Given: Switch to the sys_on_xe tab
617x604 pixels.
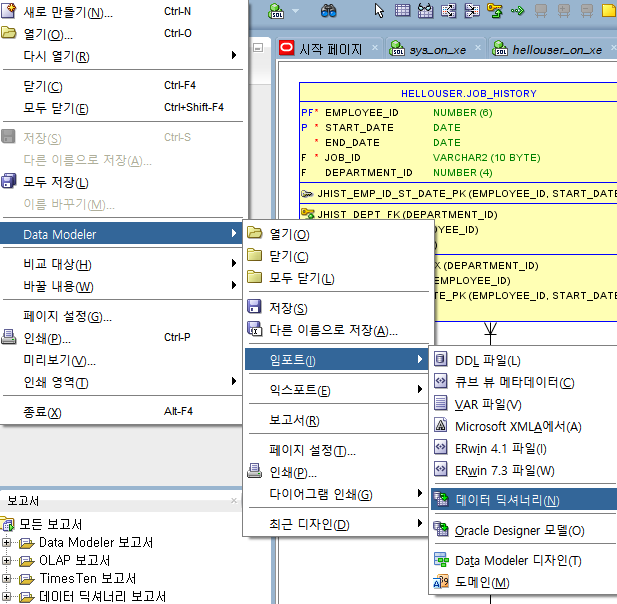Looking at the screenshot, I should pos(437,50).
